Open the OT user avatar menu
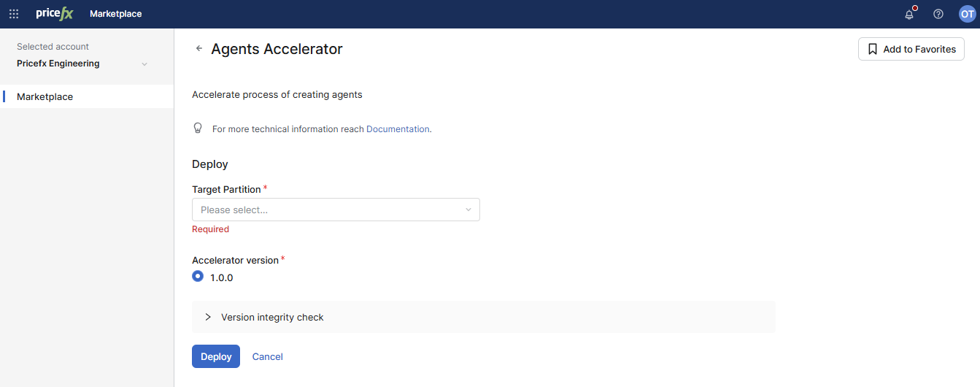This screenshot has width=980, height=387. [967, 14]
